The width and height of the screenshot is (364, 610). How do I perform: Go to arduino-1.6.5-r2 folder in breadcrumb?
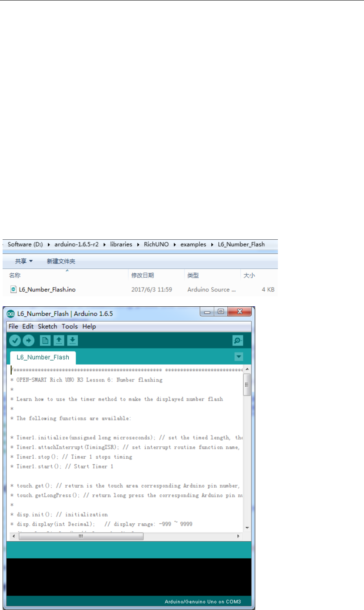tap(77, 244)
